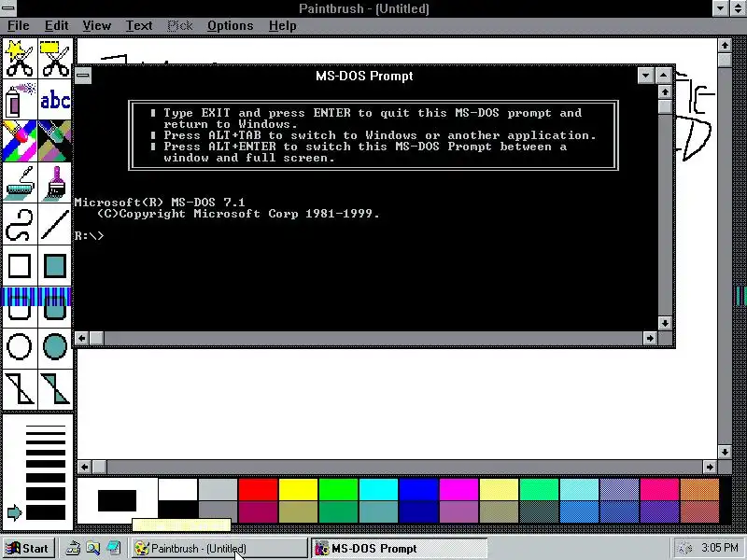747x560 pixels.
Task: Select the Filled Box tool
Action: tap(55, 266)
